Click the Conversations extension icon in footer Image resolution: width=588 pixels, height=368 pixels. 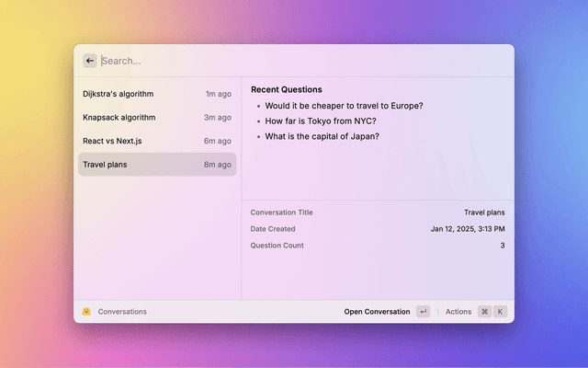pos(86,312)
